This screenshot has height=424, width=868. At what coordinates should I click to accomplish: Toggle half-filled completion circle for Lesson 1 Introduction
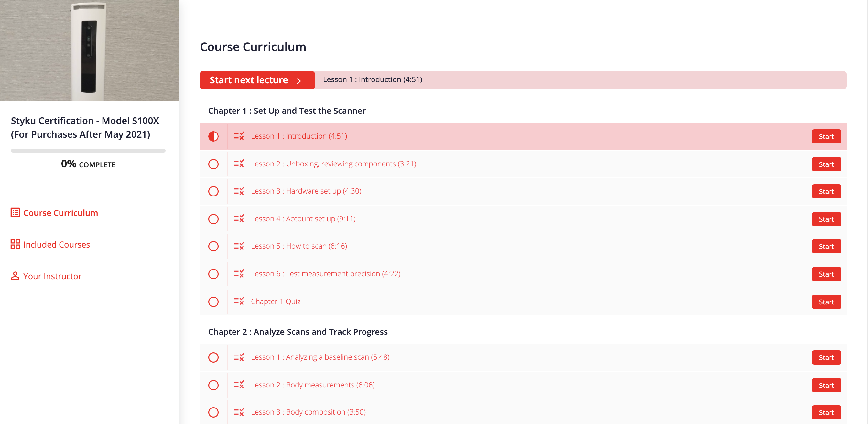click(x=213, y=136)
